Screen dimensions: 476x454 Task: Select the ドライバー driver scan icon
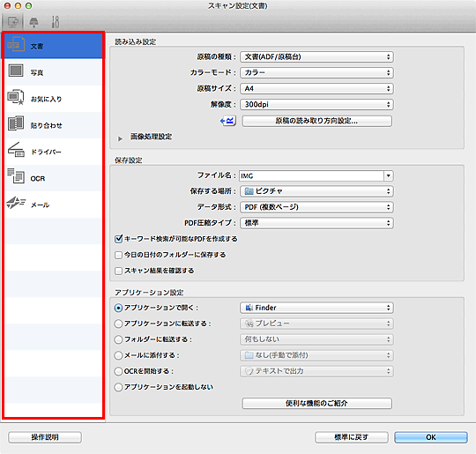coord(16,150)
